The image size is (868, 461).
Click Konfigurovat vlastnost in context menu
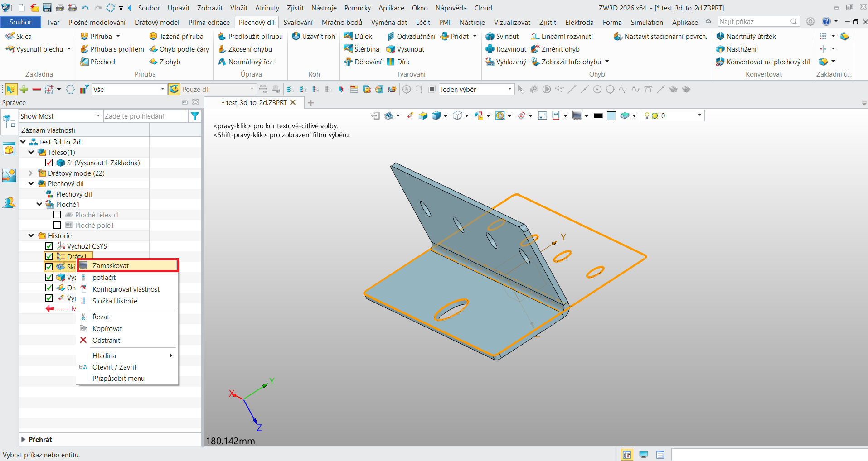(x=127, y=289)
